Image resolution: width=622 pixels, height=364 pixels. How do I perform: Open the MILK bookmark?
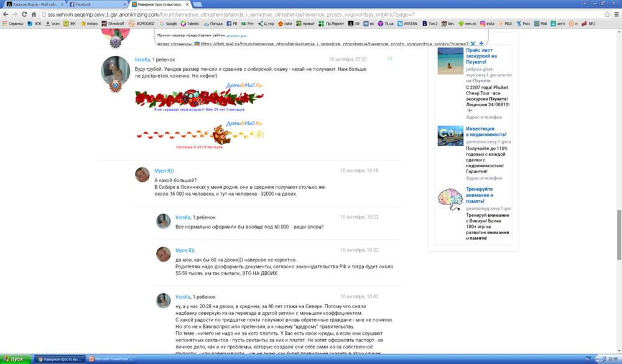click(505, 24)
